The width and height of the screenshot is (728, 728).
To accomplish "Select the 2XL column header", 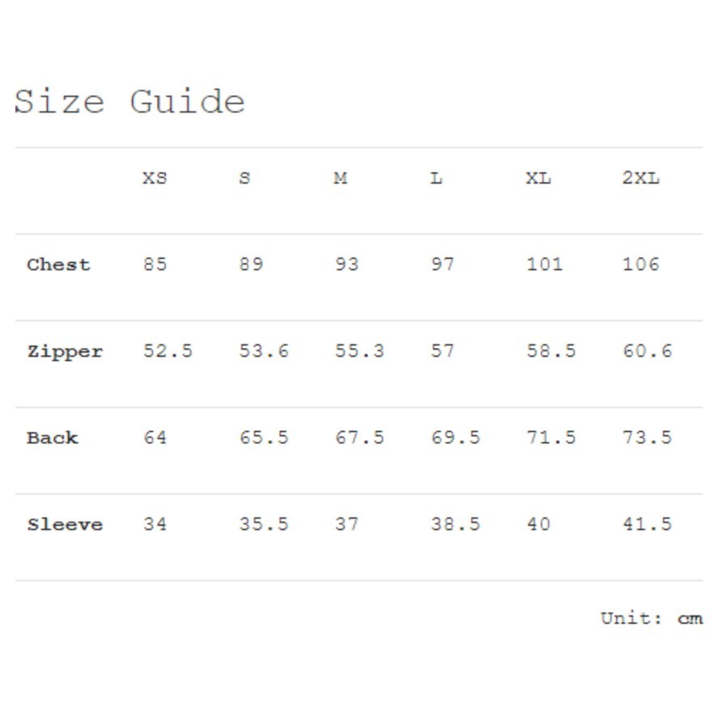I will 641,178.
